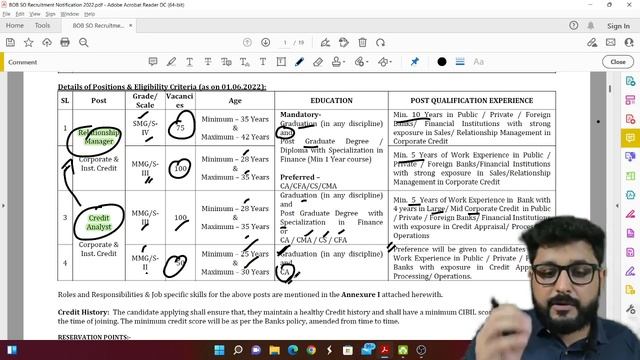This screenshot has width=640, height=360.
Task: Switch to the Tools tab
Action: tap(42, 25)
